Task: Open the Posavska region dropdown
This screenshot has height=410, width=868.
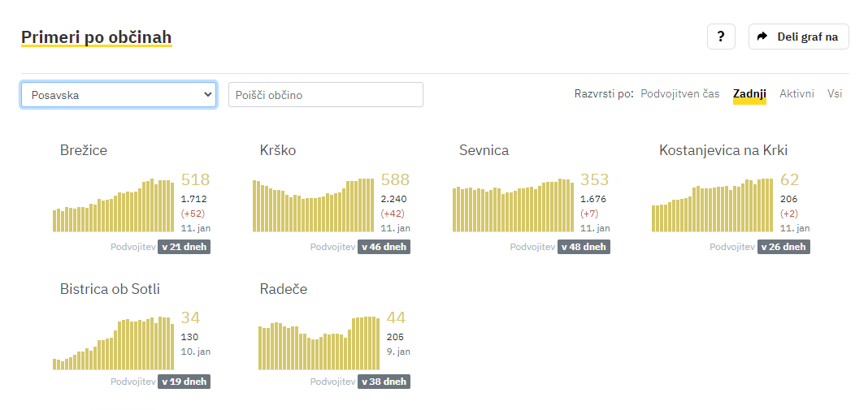Action: pos(119,95)
